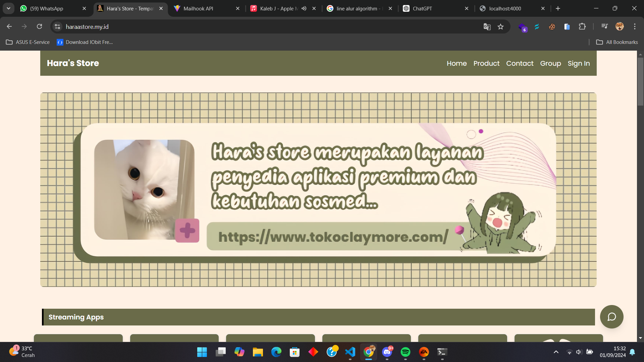Open the Product nav link
This screenshot has height=362, width=644.
point(486,63)
